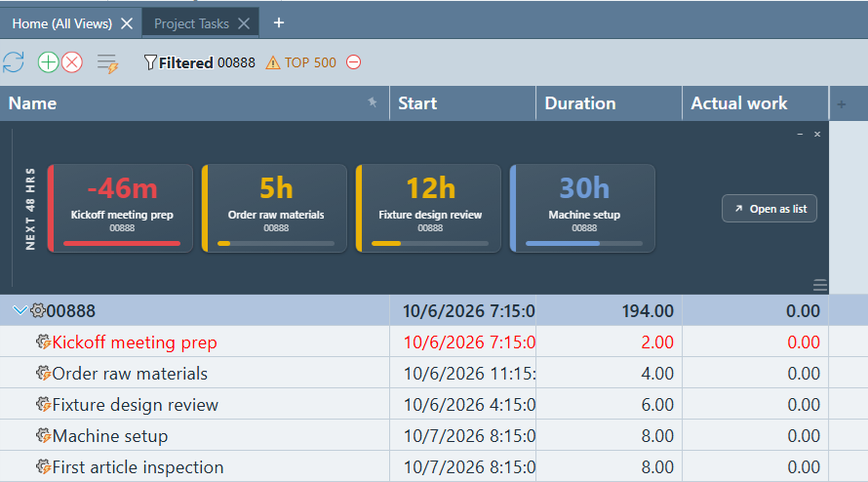Click the 10/6/2026 4:15 start cell

[x=463, y=405]
